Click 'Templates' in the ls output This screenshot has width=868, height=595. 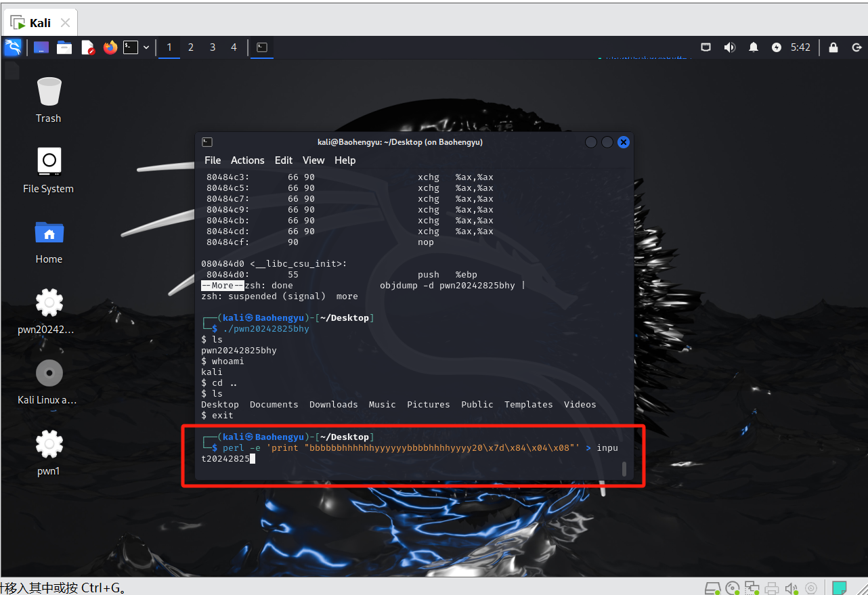coord(529,405)
